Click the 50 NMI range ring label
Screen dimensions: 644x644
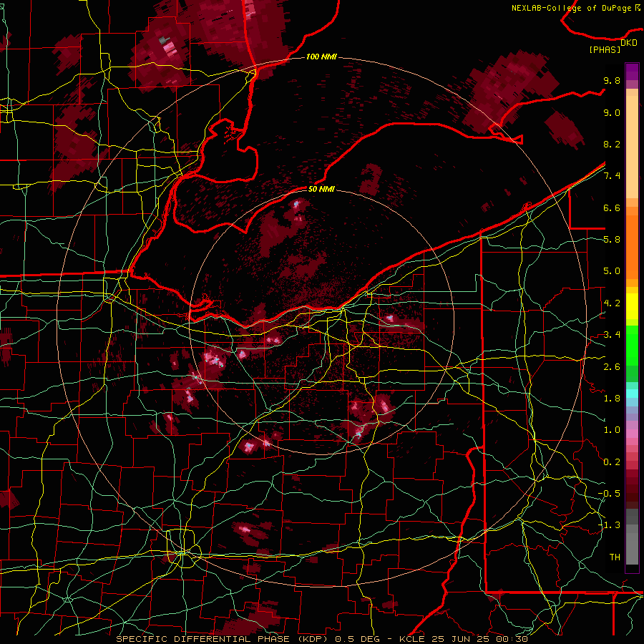(x=321, y=189)
